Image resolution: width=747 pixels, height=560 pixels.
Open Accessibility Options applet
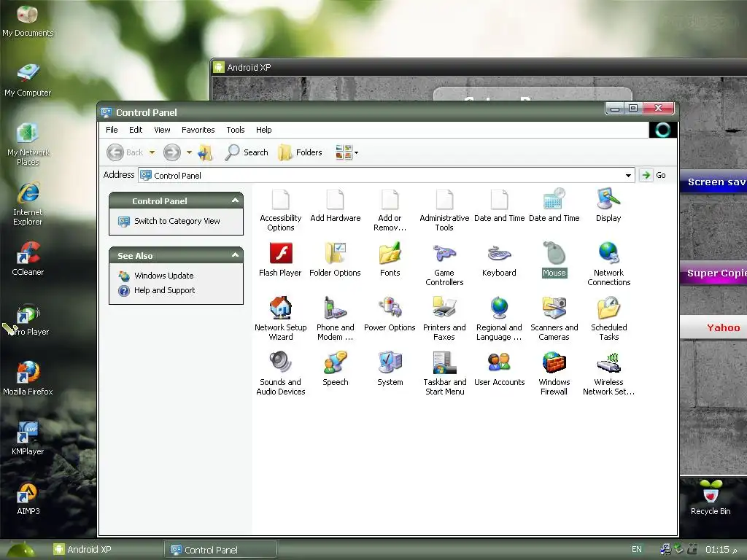[x=280, y=210]
